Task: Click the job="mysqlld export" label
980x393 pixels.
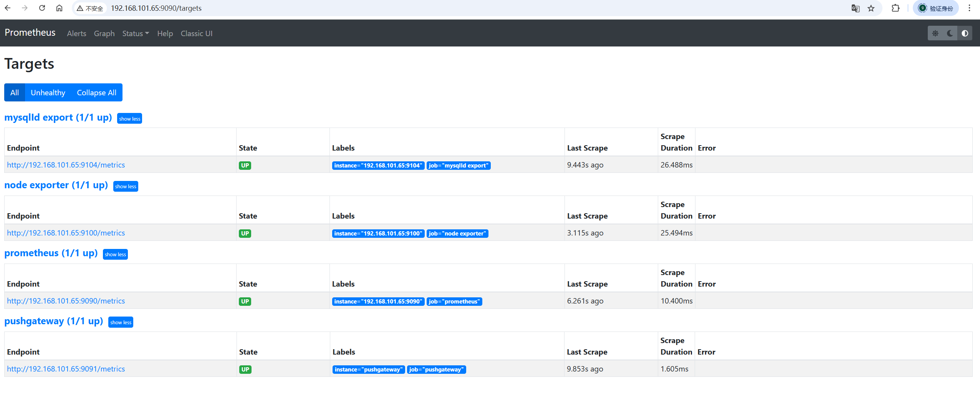Action: pyautogui.click(x=459, y=166)
